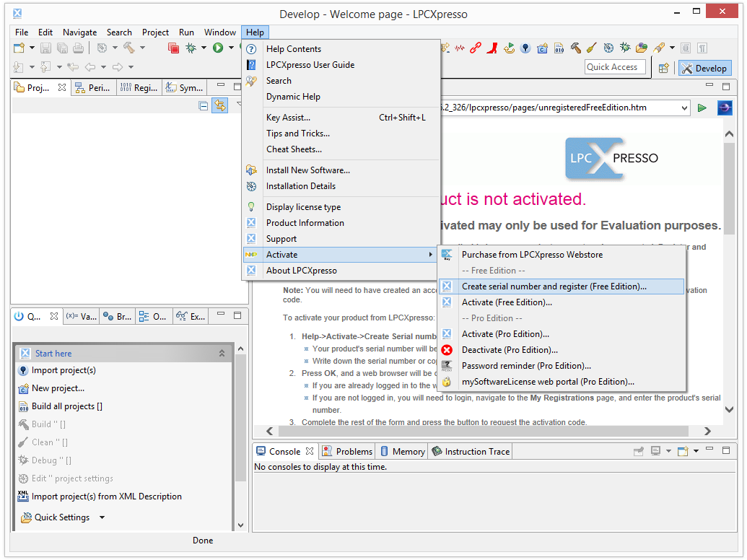The height and width of the screenshot is (560, 747).
Task: Close the Proj... tab
Action: pos(62,87)
